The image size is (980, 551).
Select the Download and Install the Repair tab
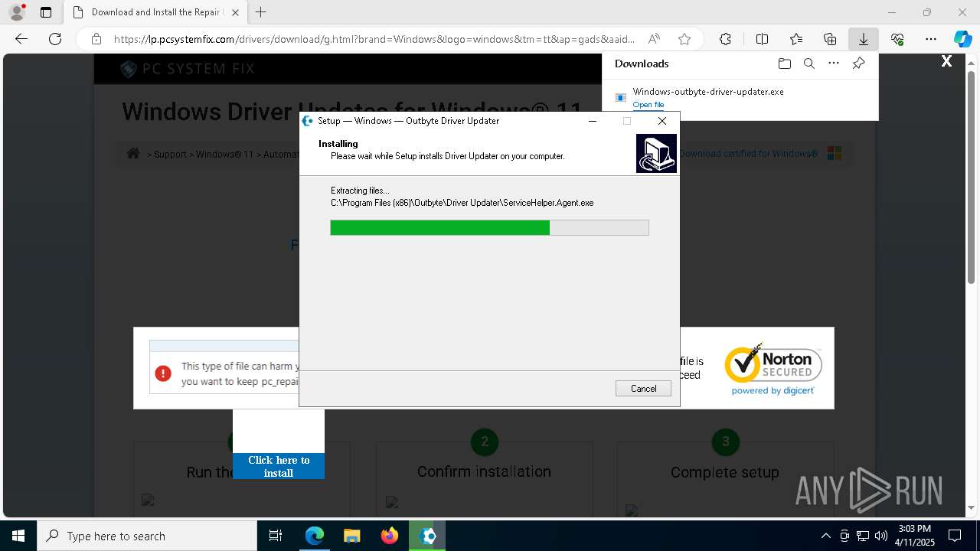155,12
